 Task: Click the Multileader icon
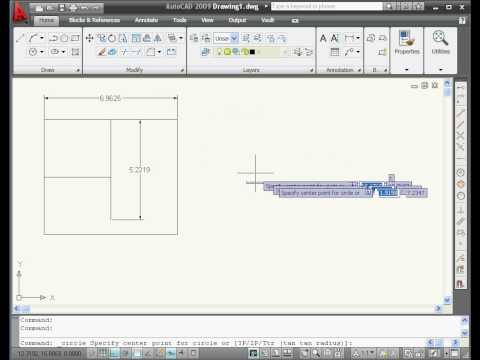coord(349,52)
